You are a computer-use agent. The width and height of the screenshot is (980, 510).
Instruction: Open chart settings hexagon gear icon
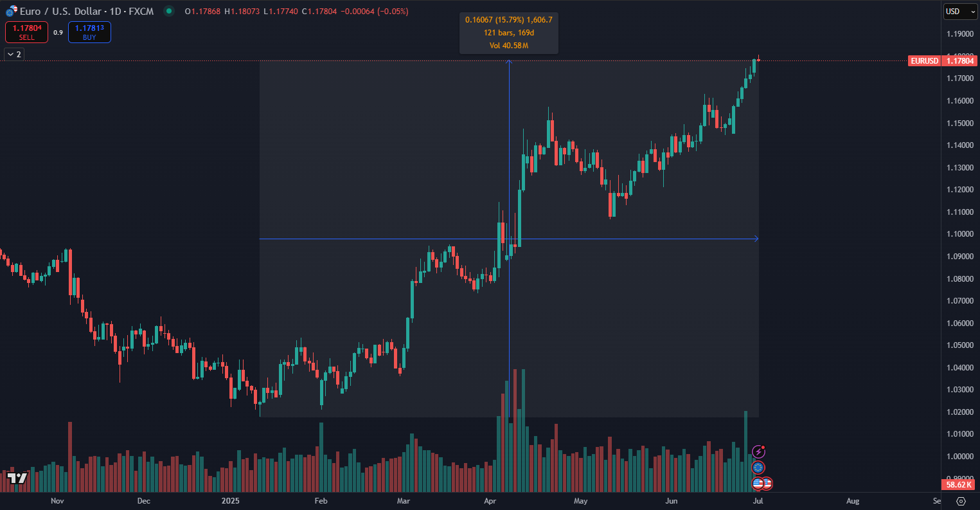point(961,501)
